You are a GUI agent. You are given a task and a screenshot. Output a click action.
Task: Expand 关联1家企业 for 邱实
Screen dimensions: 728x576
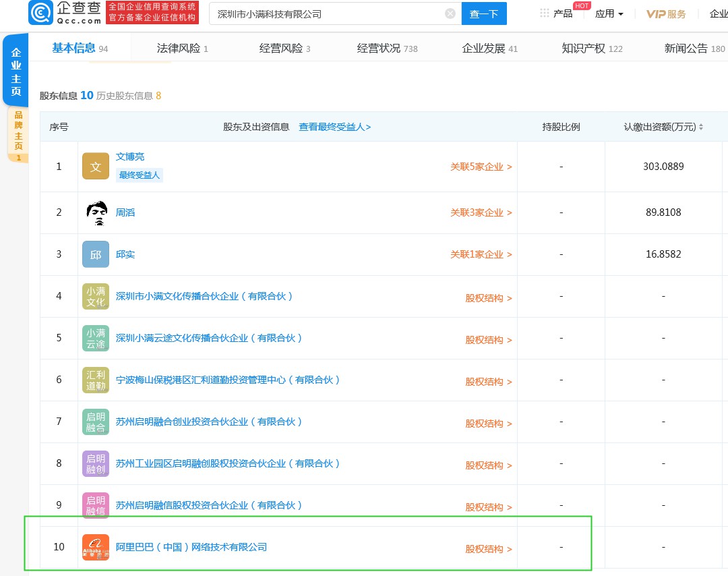(481, 254)
